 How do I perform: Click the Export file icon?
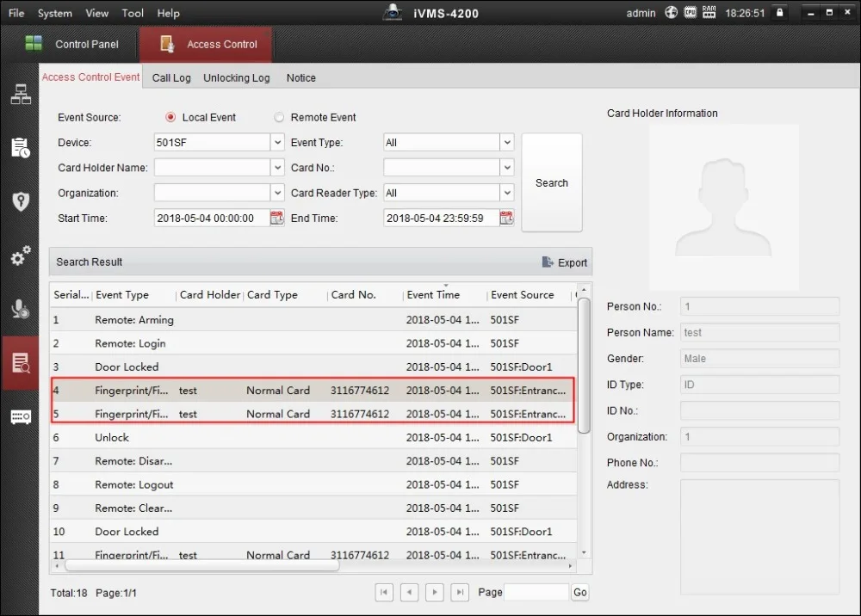548,262
